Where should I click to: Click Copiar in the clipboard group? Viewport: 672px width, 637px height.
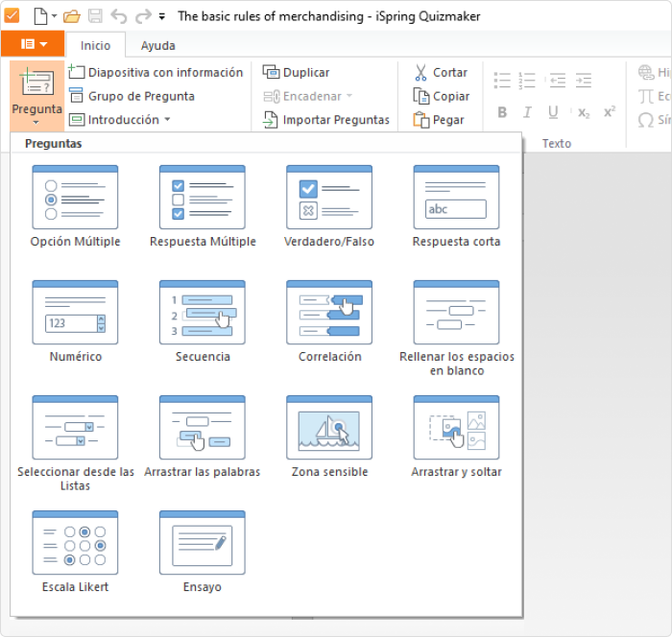442,96
